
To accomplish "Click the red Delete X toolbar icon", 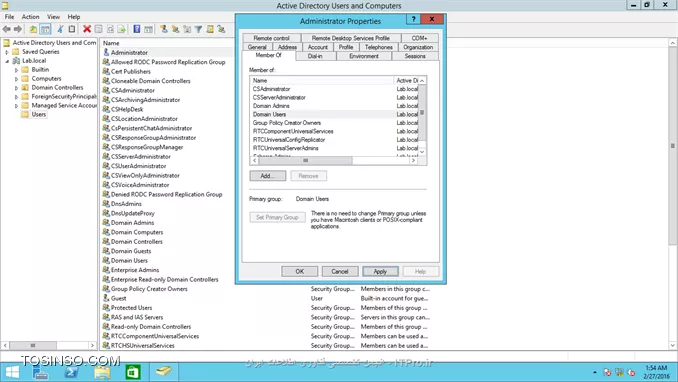I will pyautogui.click(x=87, y=29).
